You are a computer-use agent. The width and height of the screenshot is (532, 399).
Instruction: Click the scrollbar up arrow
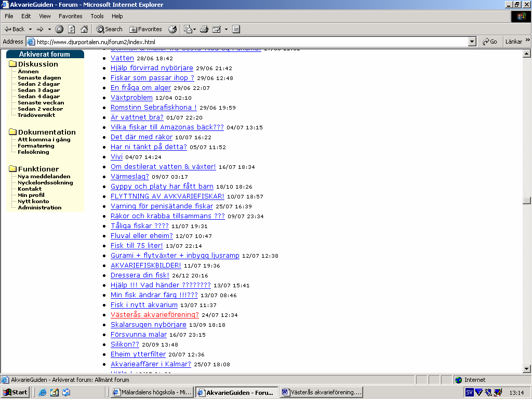527,54
